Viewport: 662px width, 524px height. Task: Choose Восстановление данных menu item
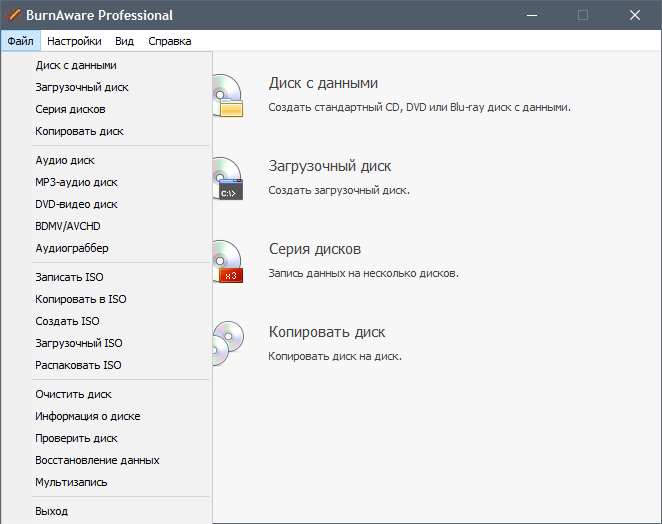point(97,460)
